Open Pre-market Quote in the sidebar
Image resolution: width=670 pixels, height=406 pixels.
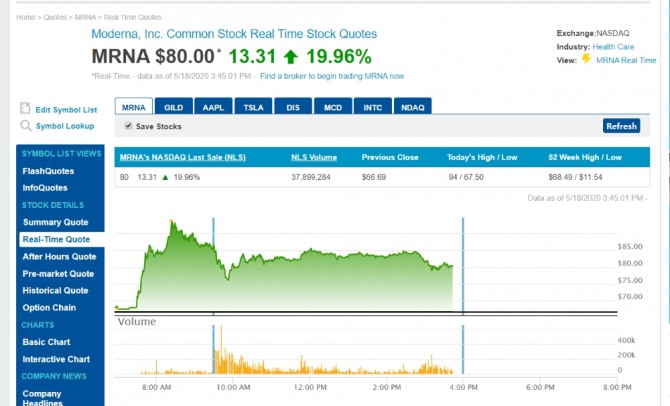pyautogui.click(x=58, y=274)
